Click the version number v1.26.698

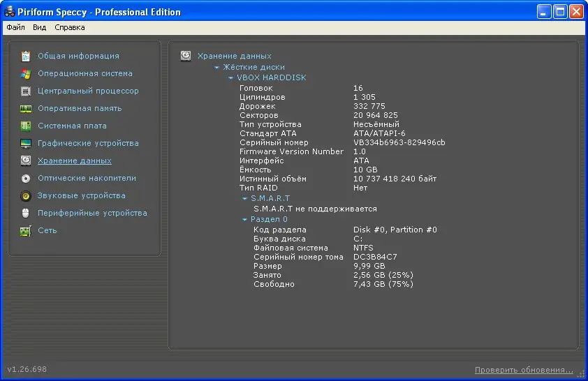point(27,369)
